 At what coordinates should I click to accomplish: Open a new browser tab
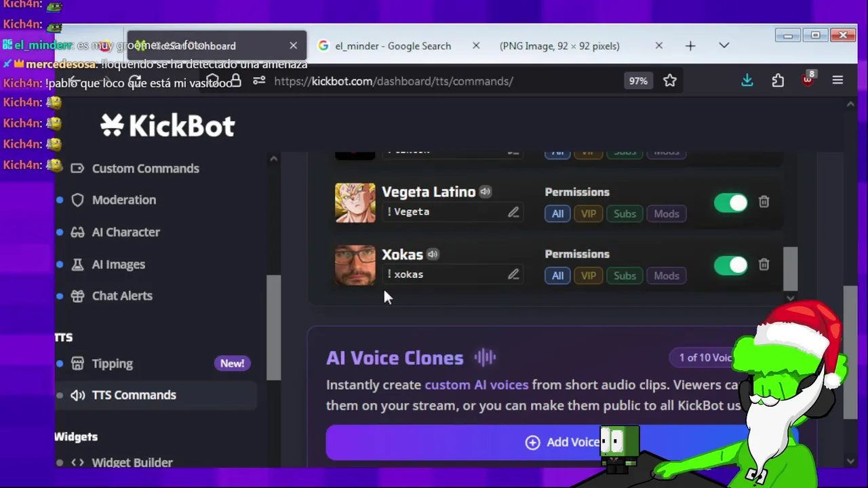point(690,46)
